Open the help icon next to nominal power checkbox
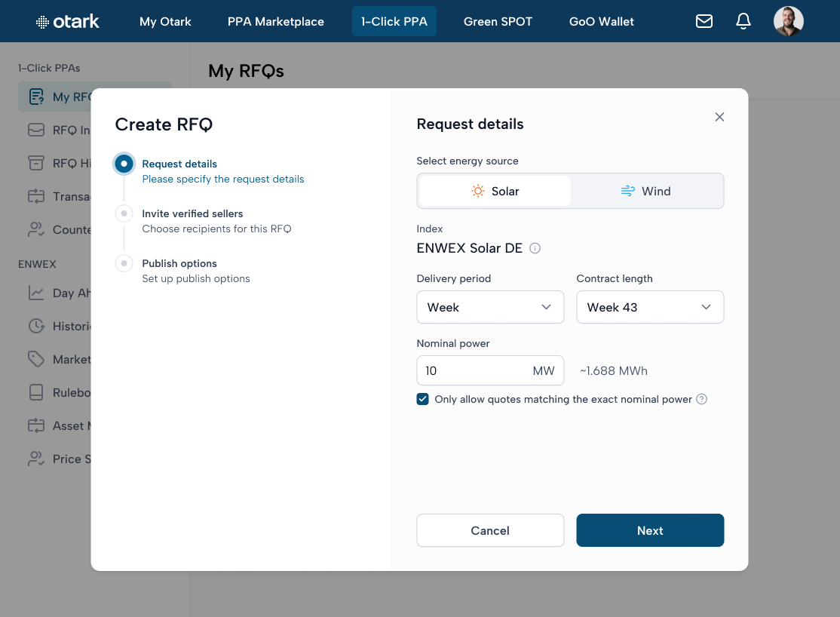840x617 pixels. tap(702, 399)
